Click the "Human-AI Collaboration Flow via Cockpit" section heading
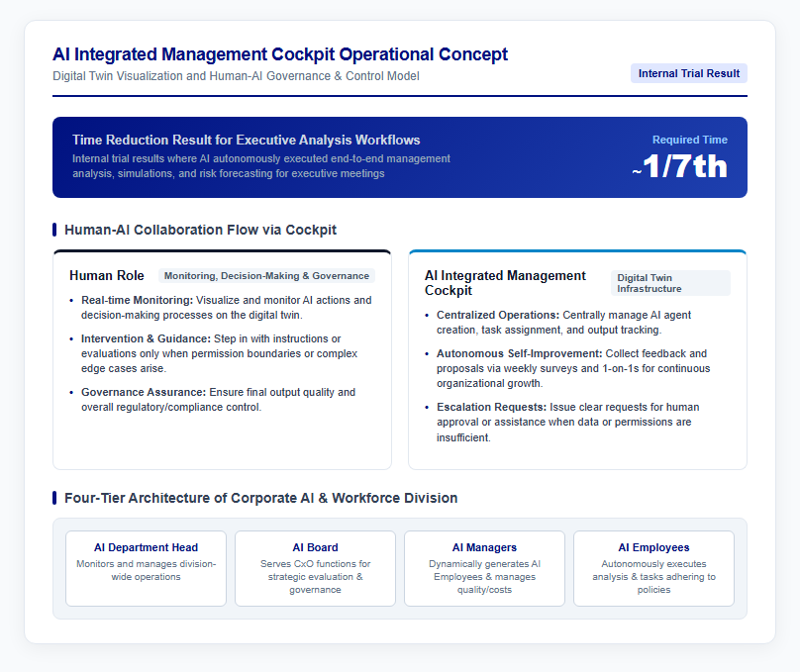Image resolution: width=800 pixels, height=672 pixels. pos(200,230)
